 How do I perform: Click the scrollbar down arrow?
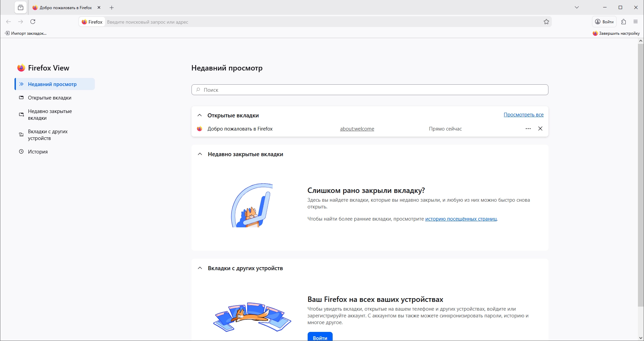641,338
